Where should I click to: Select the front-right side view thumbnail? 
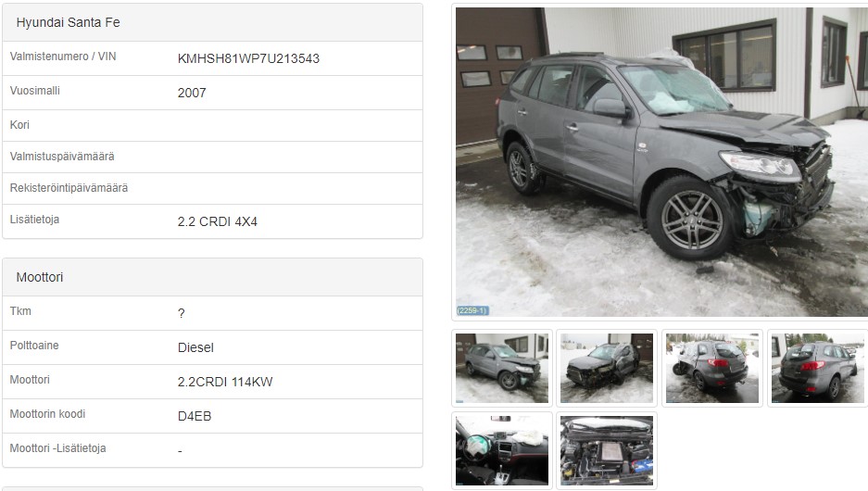click(x=501, y=368)
